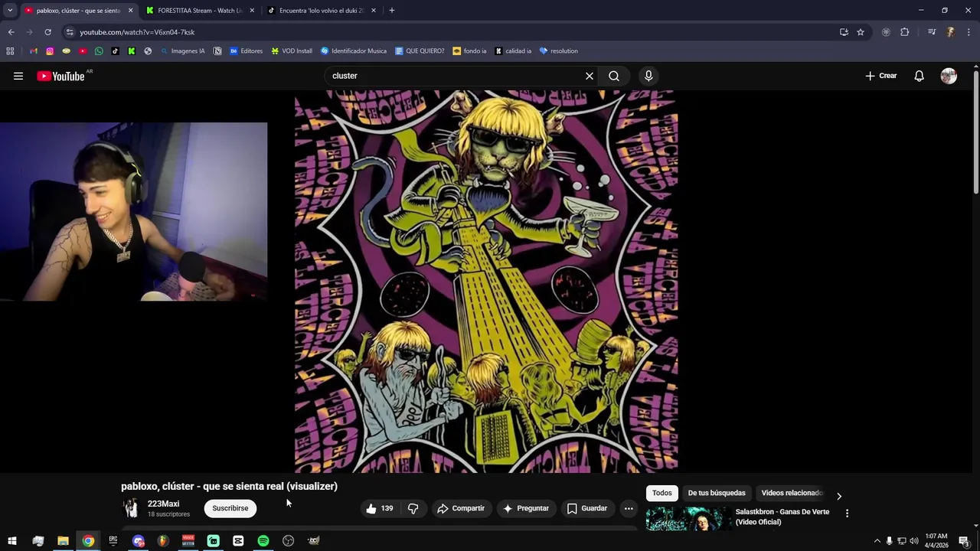This screenshot has height=551, width=980.
Task: Go back in browser history
Action: click(11, 32)
